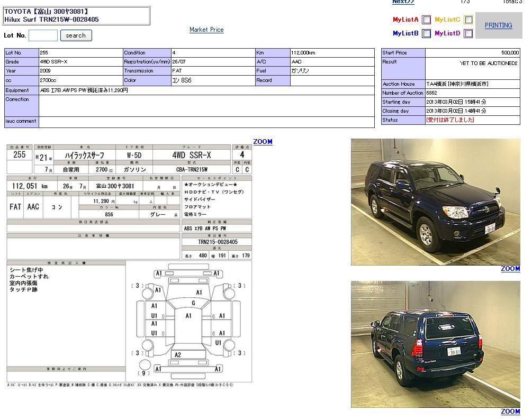532x420 pixels.
Task: Click the Hilux Surf TRN215W-0028405 title box
Action: tap(76, 15)
